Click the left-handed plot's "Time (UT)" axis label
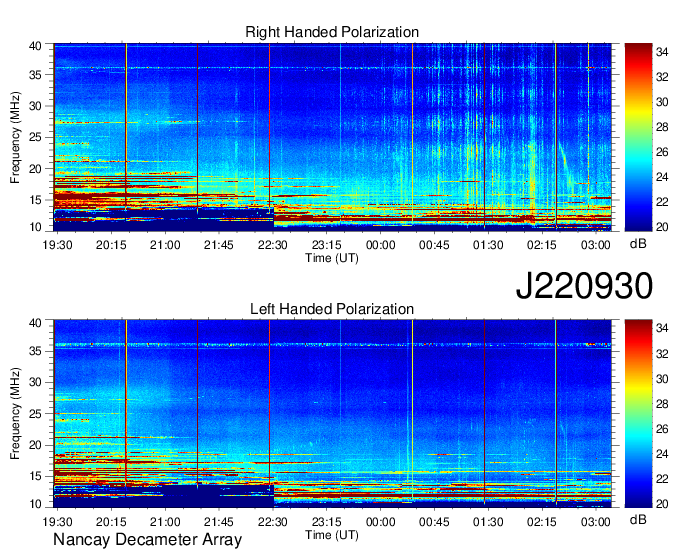The image size is (680, 552). coord(332,535)
